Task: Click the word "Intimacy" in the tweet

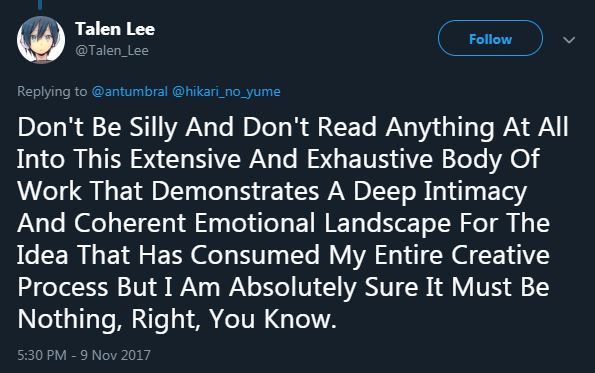Action: pyautogui.click(x=475, y=192)
